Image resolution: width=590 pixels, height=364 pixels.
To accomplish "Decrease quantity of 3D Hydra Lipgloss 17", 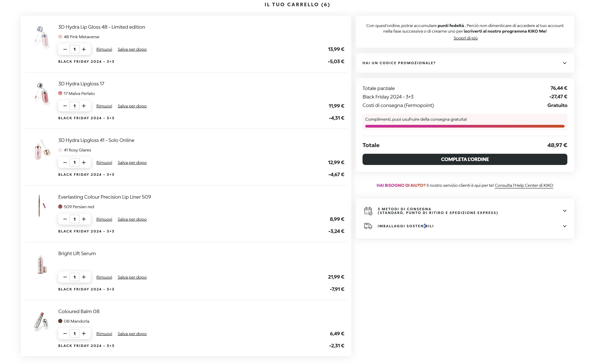I will (x=65, y=106).
